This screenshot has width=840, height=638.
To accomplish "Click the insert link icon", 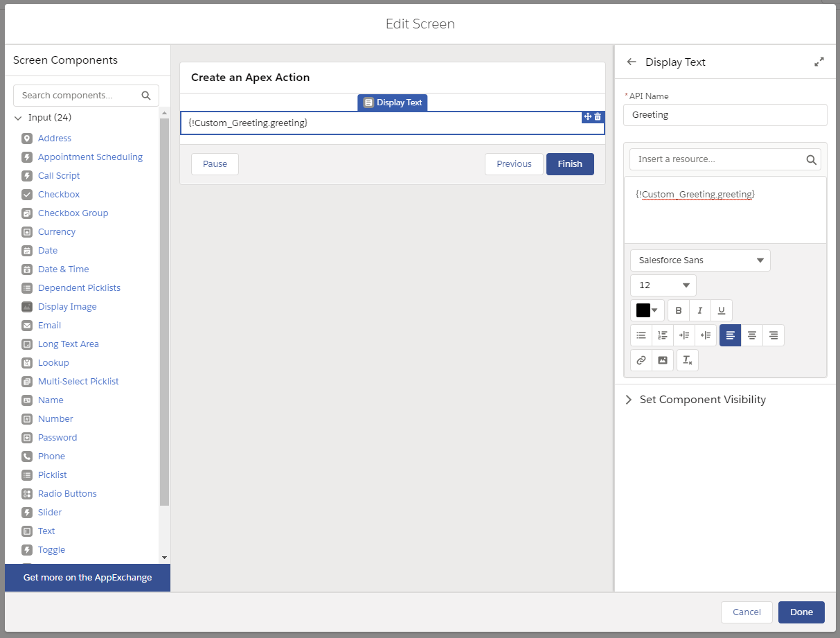I will (x=641, y=360).
